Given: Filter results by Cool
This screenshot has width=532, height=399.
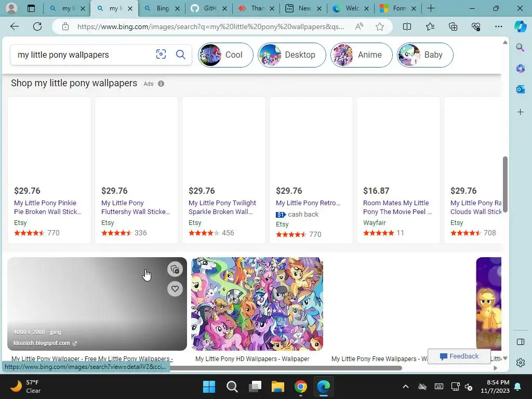Looking at the screenshot, I should point(225,55).
